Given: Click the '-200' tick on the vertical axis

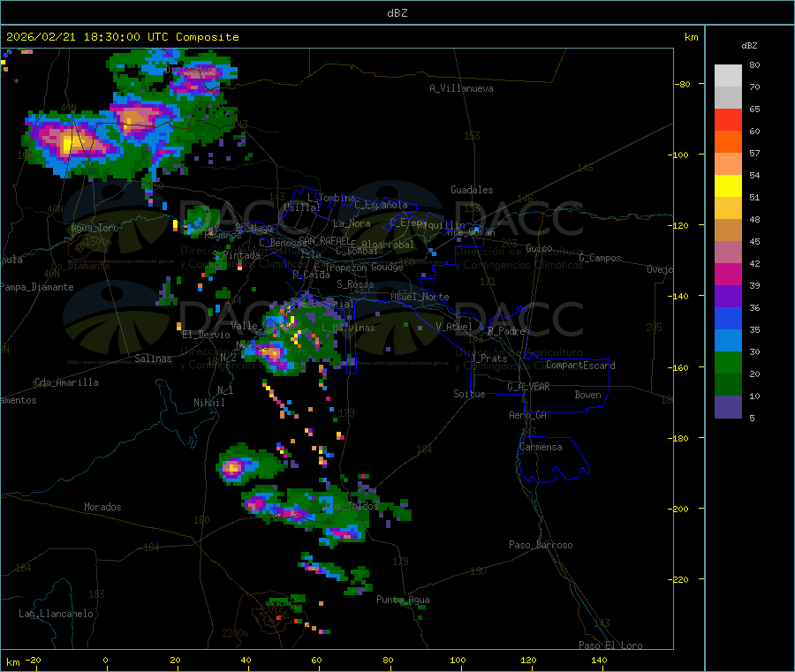Looking at the screenshot, I should [x=680, y=509].
